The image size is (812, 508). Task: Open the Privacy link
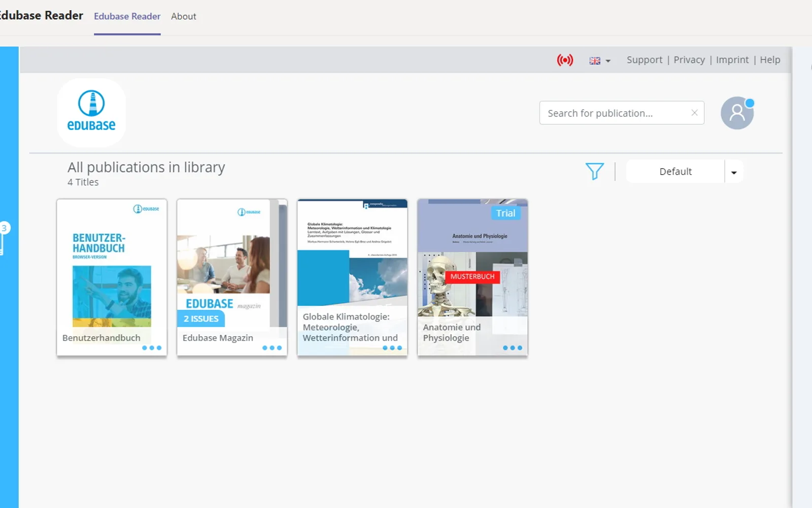(689, 60)
